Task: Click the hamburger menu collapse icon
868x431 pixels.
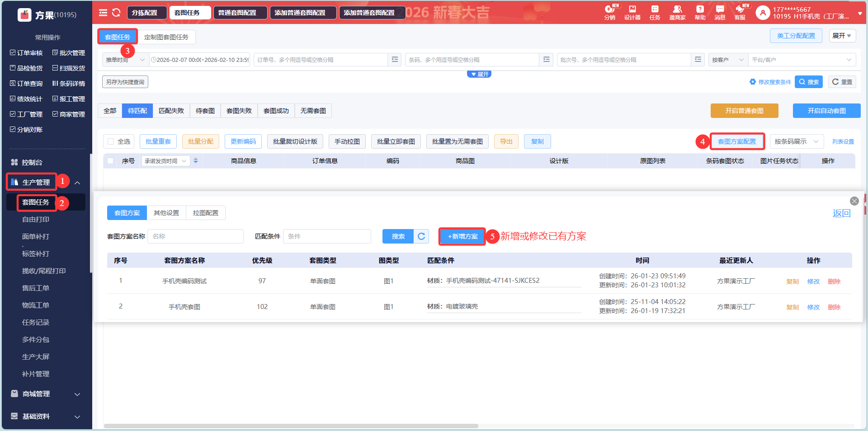Action: [x=103, y=13]
